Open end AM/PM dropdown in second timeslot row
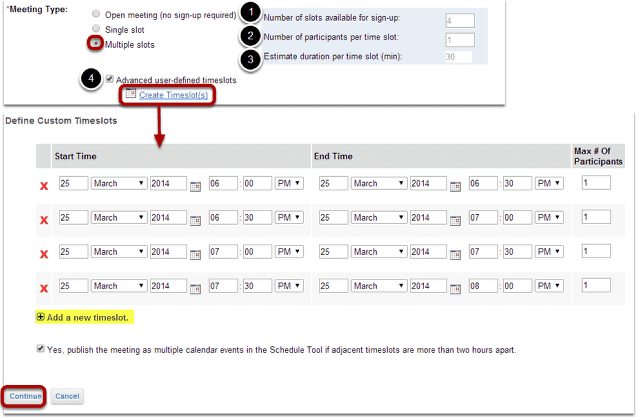 coord(549,218)
